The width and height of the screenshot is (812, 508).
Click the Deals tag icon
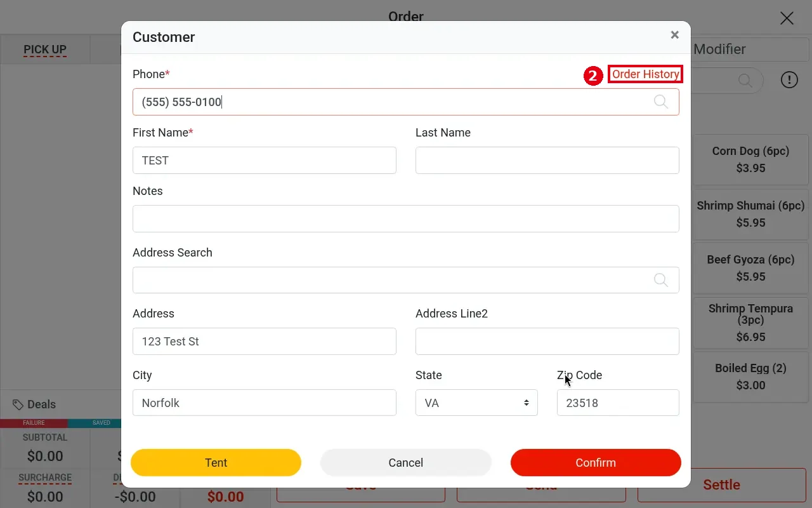[18, 404]
